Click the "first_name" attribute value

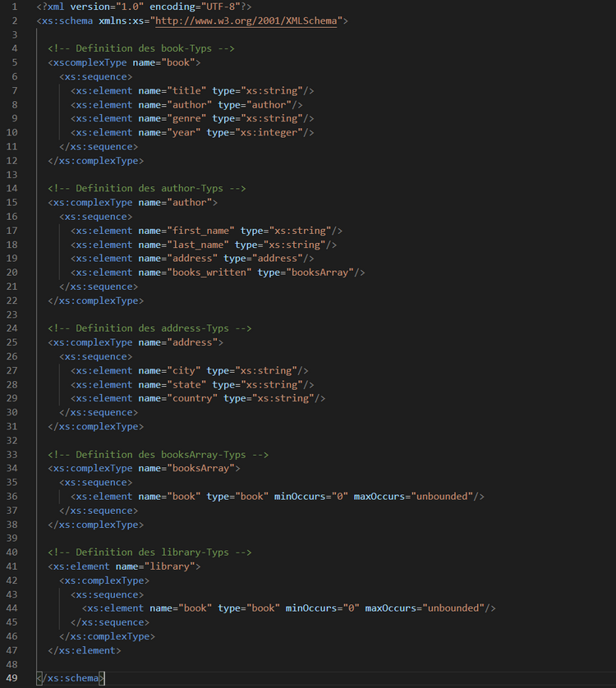200,231
